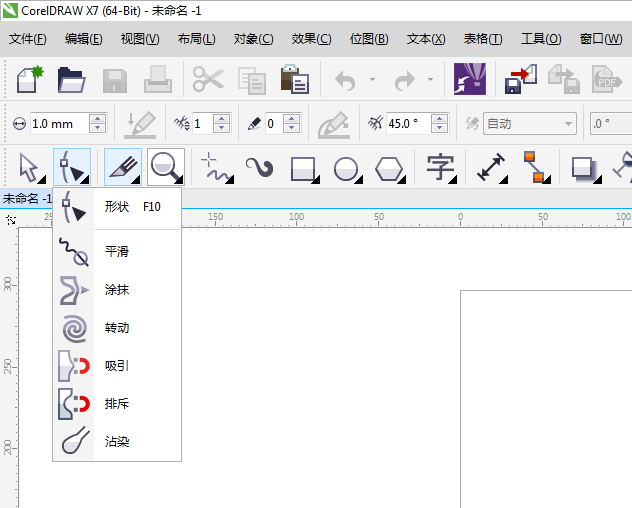This screenshot has width=632, height=508.
Task: Click the 1.0 mm size input field
Action: click(x=58, y=124)
